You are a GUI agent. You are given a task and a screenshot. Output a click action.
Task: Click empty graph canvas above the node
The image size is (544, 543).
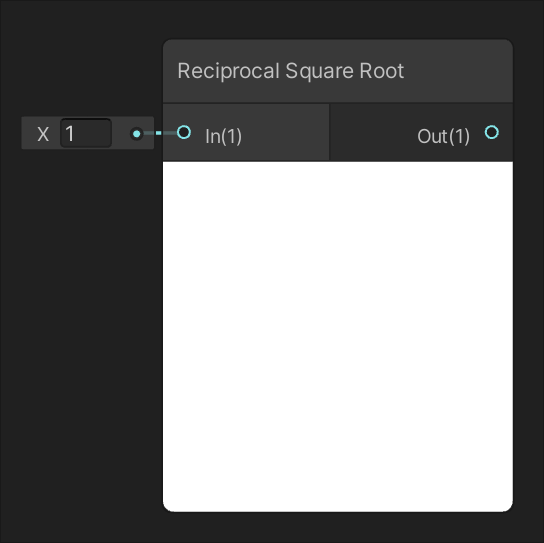coord(338,19)
